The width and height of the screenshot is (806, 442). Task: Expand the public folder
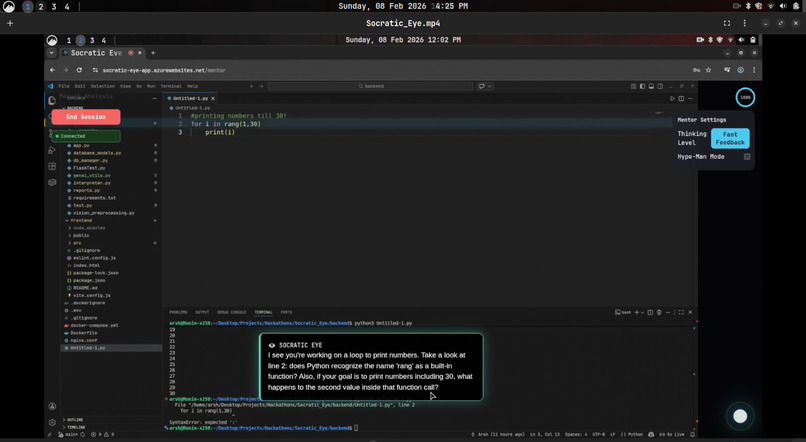81,235
